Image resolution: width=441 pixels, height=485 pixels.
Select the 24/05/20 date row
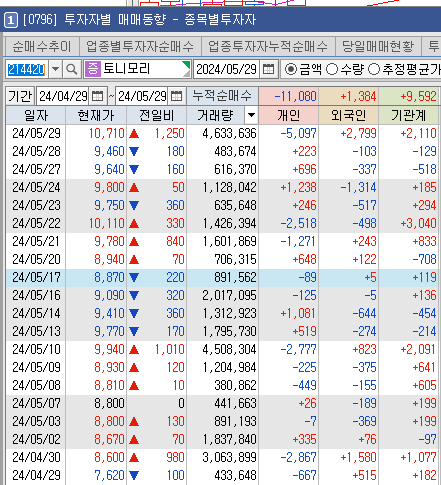(36, 259)
